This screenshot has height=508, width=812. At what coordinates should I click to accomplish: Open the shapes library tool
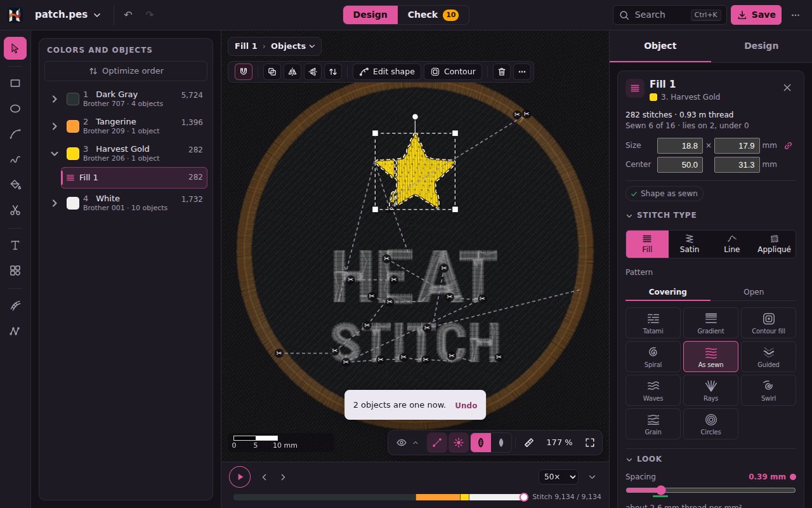(x=15, y=271)
